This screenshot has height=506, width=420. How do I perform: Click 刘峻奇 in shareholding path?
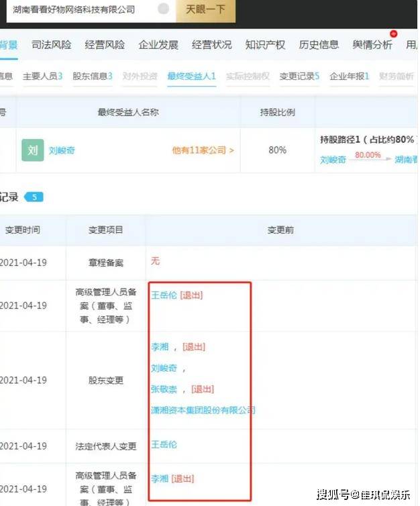(333, 160)
